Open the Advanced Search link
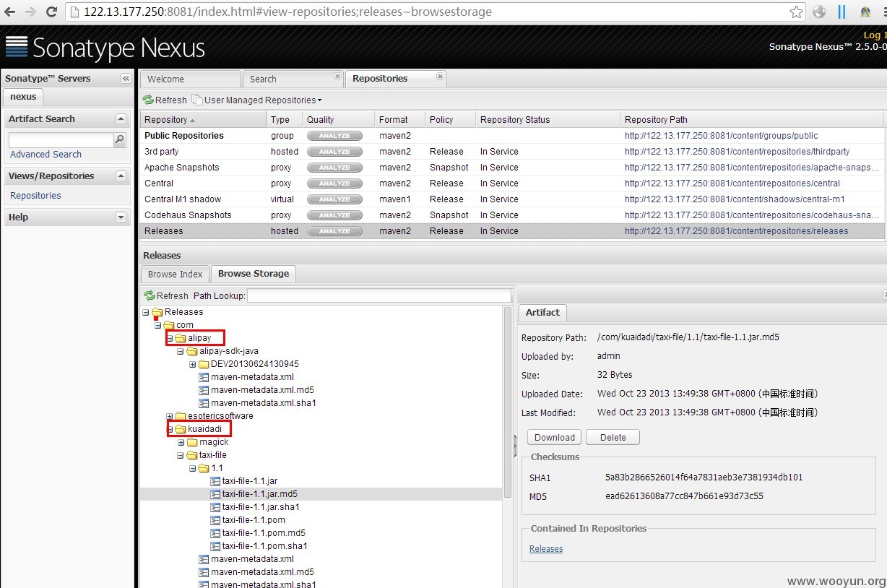Viewport: 887px width, 588px height. (46, 155)
